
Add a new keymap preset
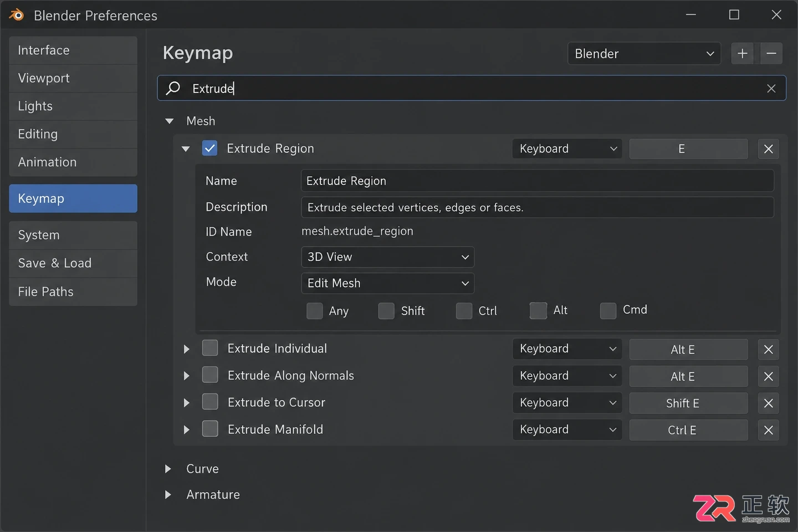[743, 54]
